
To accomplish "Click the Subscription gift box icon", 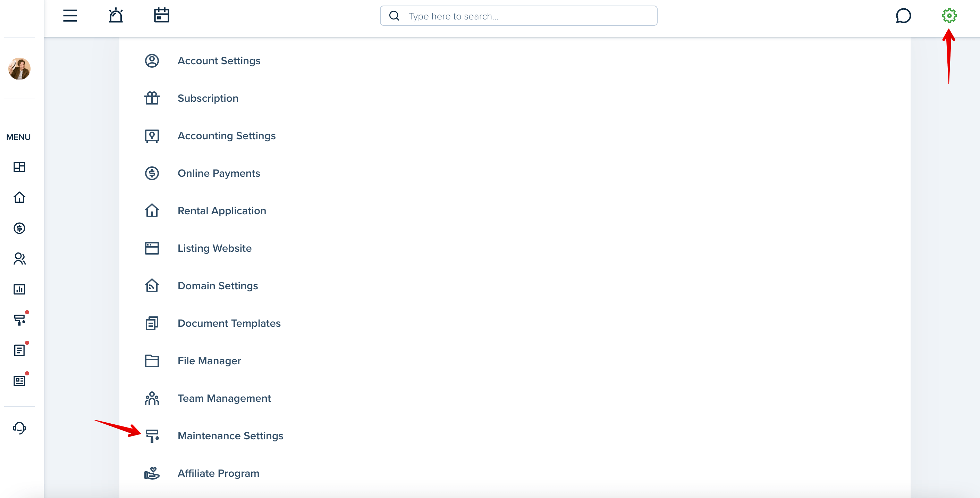I will coord(152,98).
